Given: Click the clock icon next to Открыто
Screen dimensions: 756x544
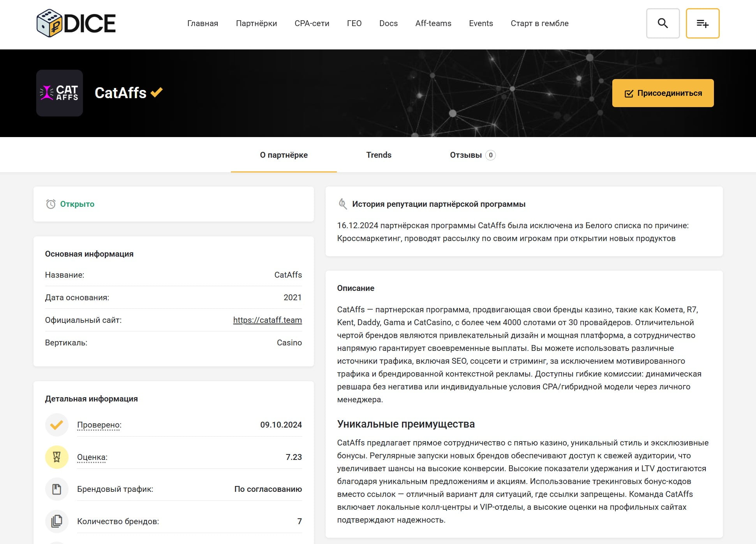Looking at the screenshot, I should pos(51,204).
